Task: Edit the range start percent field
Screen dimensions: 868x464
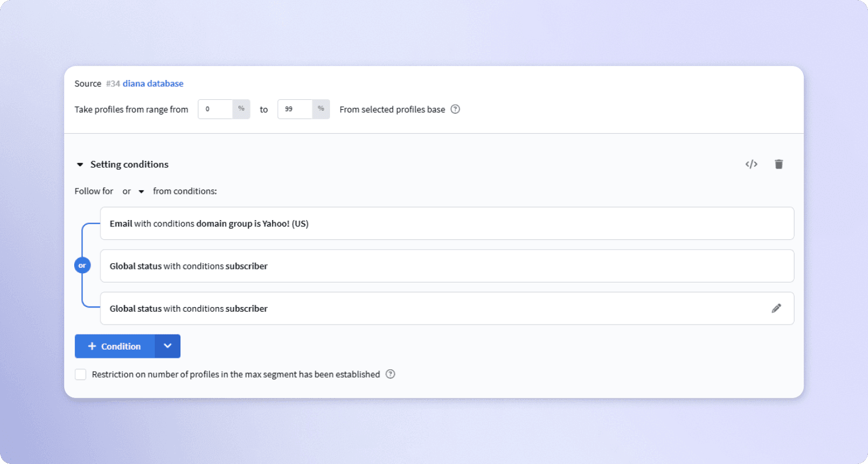Action: click(x=216, y=109)
